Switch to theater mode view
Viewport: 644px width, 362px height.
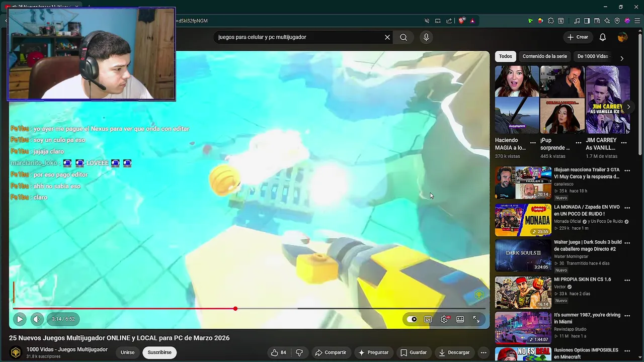[x=460, y=319]
